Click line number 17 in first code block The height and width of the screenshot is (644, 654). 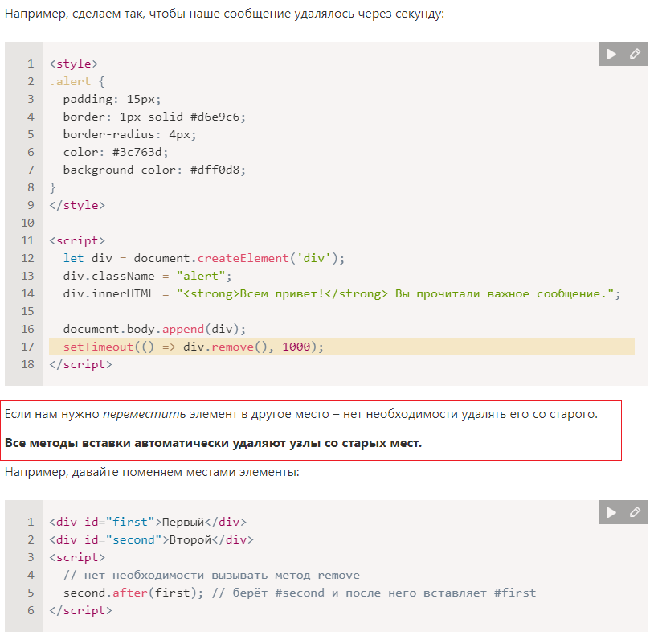(x=27, y=347)
